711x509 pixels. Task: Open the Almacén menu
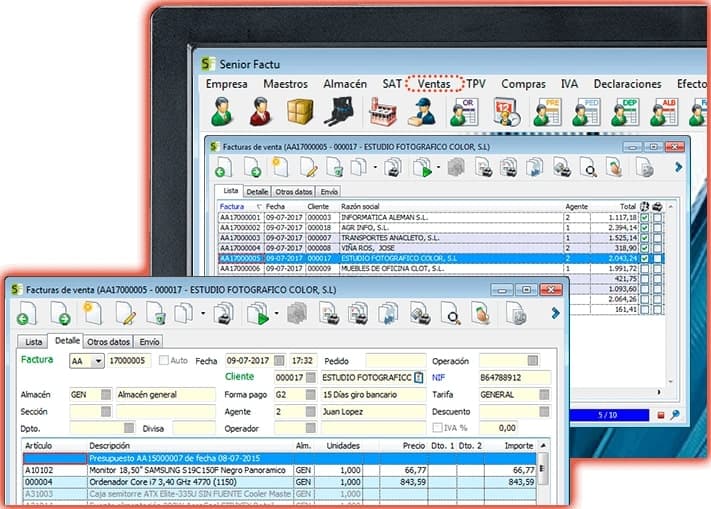pos(345,84)
